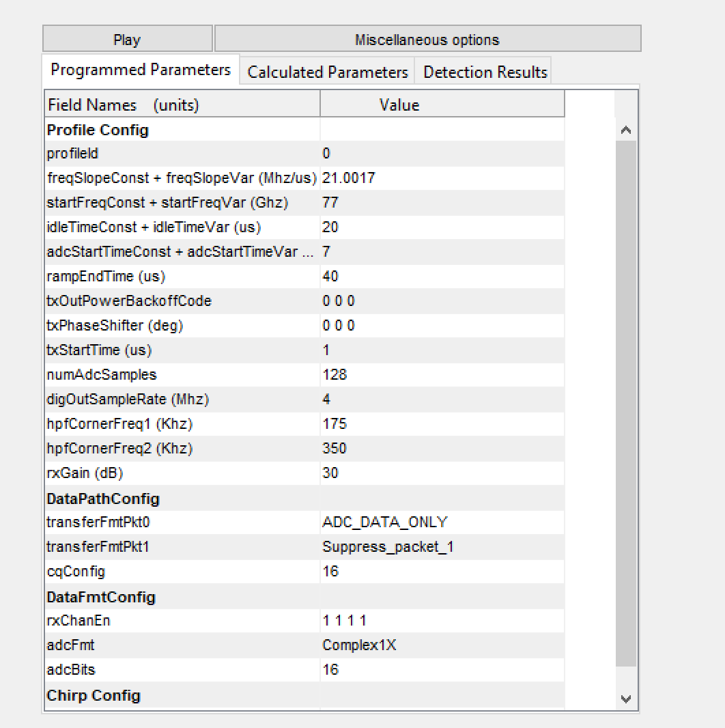
Task: Click the vertical scrollbar thumb
Action: [626, 403]
